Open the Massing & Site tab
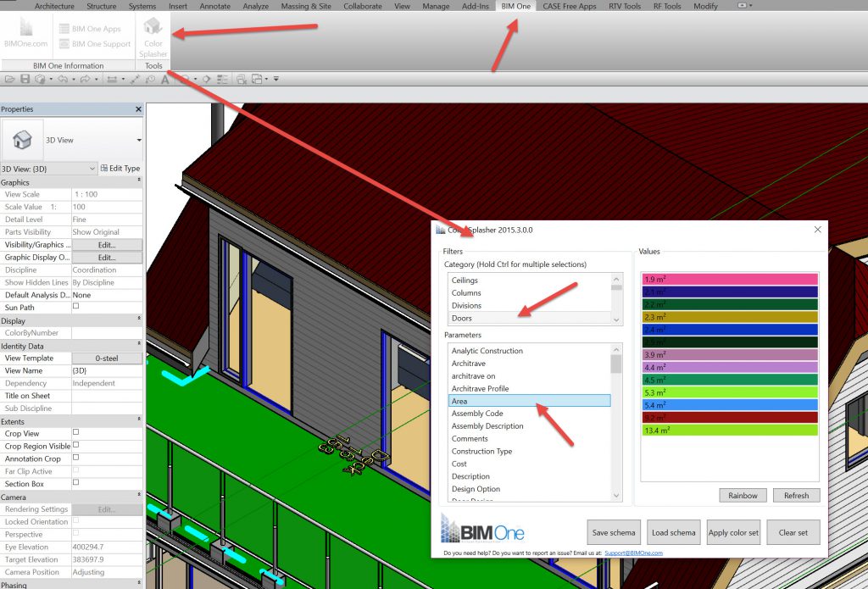The width and height of the screenshot is (868, 589). [x=307, y=6]
